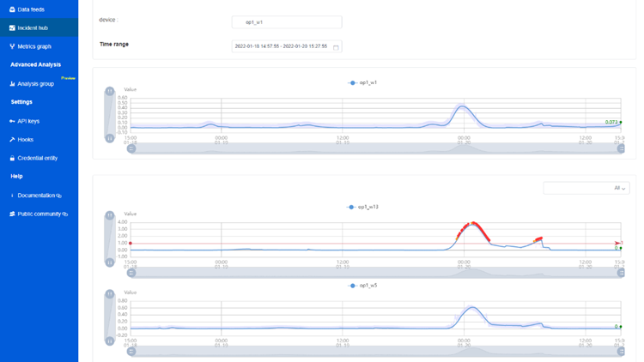
Task: Grab bottom handle of op1_w13 vertical zoom
Action: coord(110,262)
